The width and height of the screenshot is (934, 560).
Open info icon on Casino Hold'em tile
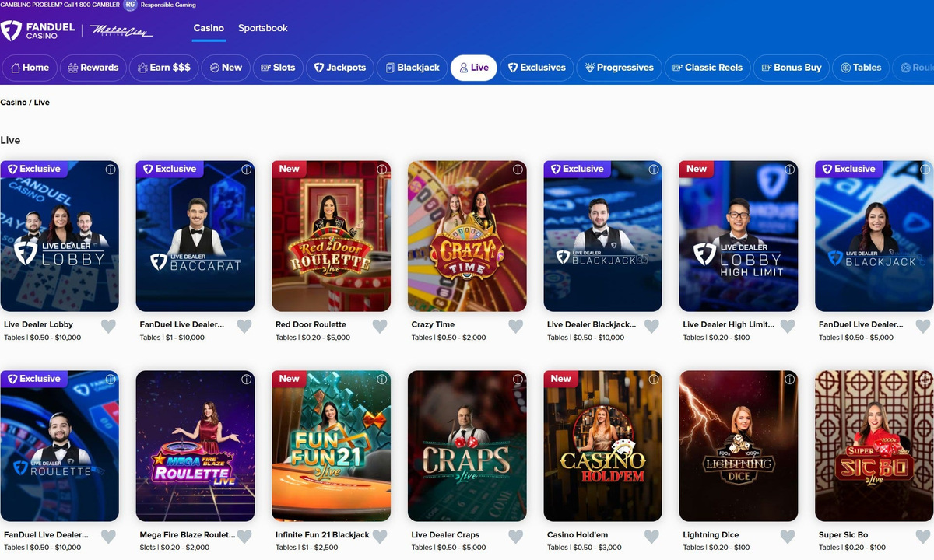pyautogui.click(x=654, y=380)
